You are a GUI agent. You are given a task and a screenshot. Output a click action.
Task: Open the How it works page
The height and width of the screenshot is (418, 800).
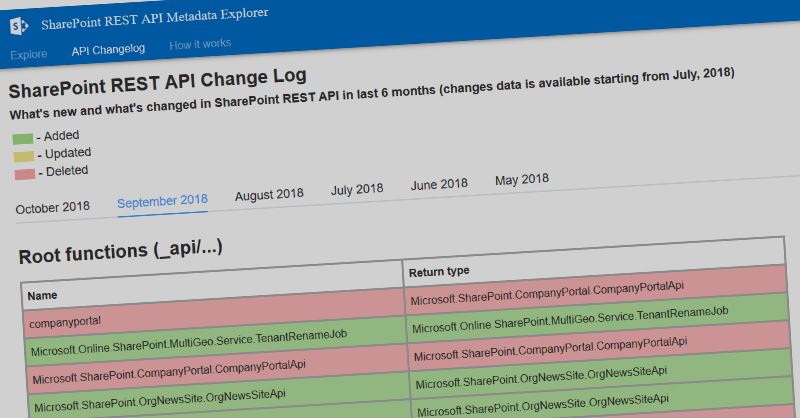200,45
